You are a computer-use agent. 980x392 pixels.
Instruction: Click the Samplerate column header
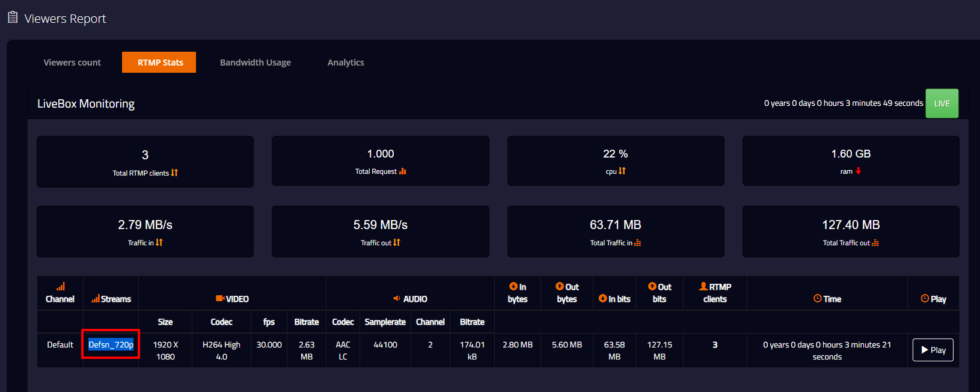(385, 322)
